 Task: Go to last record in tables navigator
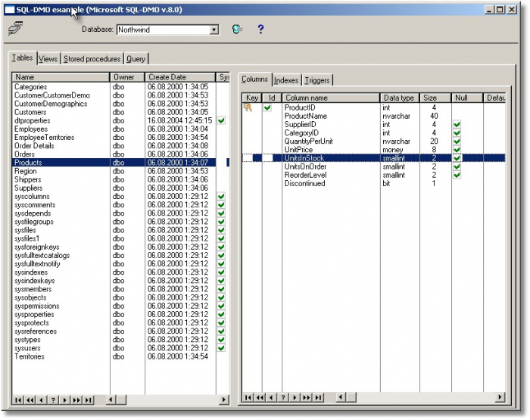point(89,400)
